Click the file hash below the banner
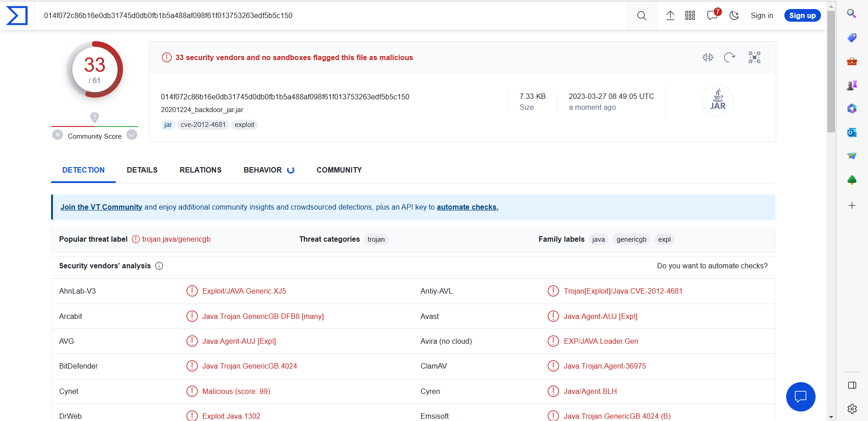 tap(285, 97)
